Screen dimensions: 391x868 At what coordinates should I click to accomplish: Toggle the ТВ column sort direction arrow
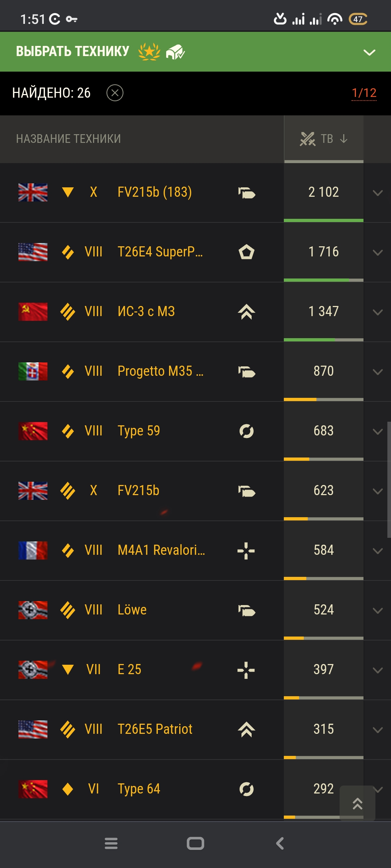pyautogui.click(x=344, y=139)
